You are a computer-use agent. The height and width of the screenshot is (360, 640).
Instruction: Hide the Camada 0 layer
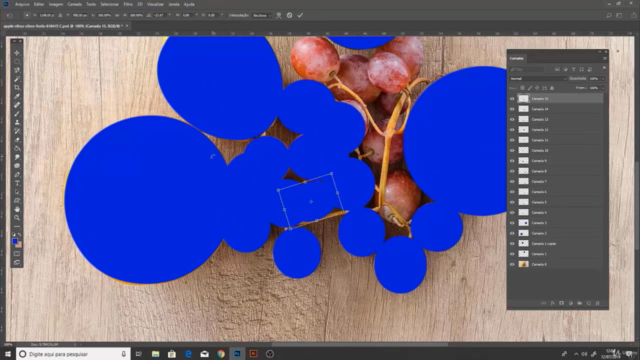tap(512, 264)
